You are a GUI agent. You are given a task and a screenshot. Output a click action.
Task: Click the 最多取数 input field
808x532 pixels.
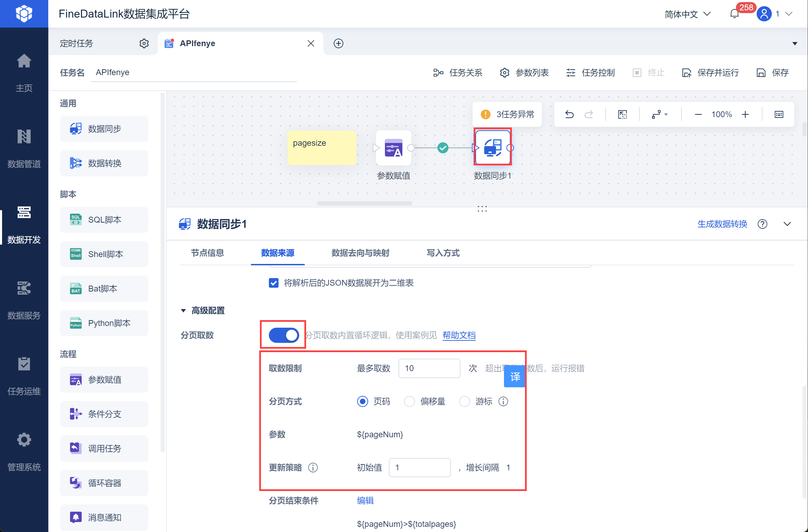click(429, 368)
